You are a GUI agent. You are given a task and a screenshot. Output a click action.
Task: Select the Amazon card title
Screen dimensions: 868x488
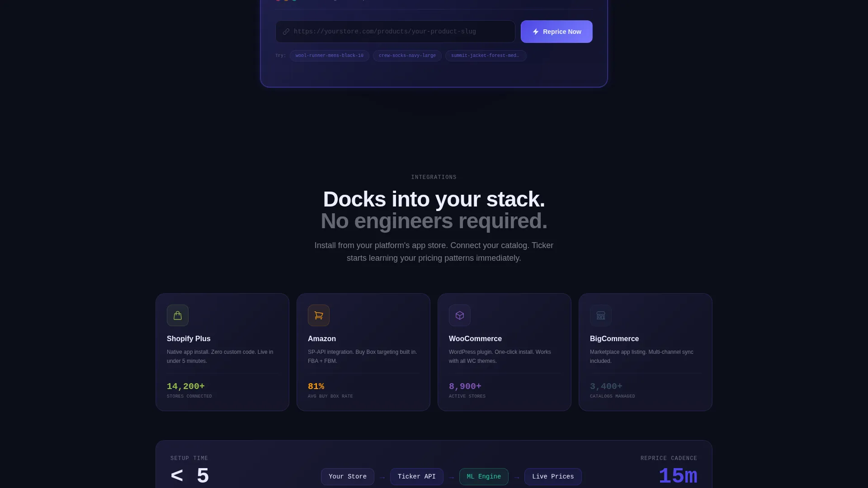coord(322,339)
